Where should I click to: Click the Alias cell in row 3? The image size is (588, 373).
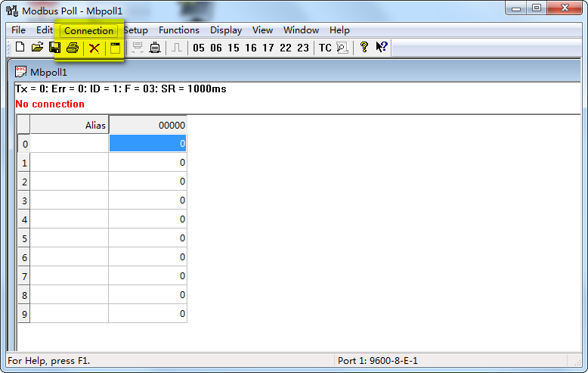(70, 200)
